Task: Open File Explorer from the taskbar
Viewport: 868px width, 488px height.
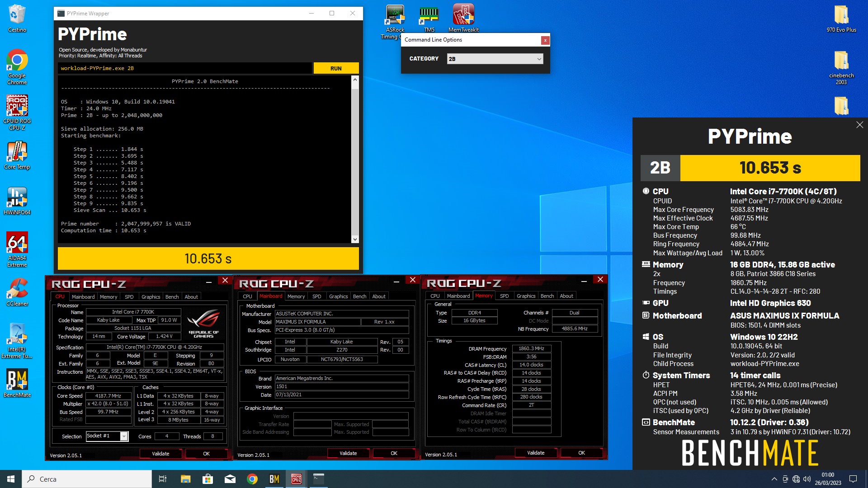Action: click(x=185, y=479)
